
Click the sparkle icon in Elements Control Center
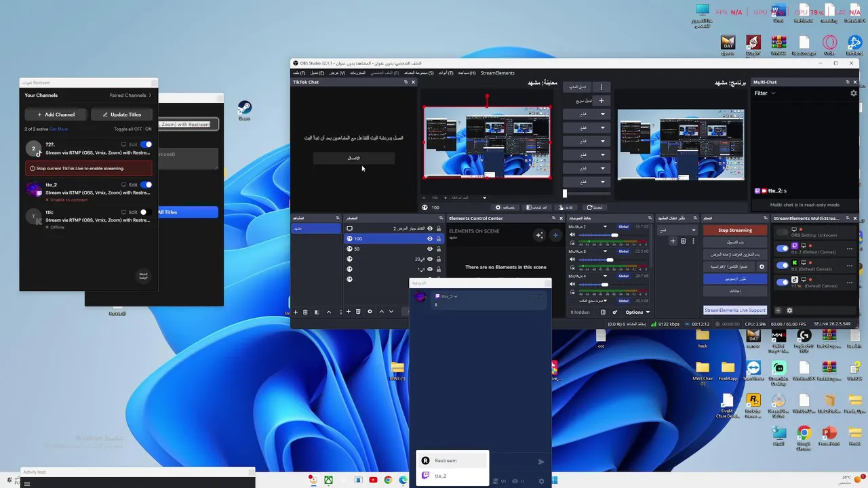tap(539, 235)
